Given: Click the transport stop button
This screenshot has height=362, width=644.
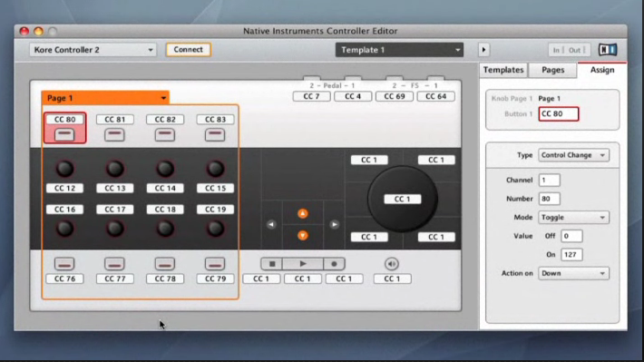Looking at the screenshot, I should coord(272,264).
